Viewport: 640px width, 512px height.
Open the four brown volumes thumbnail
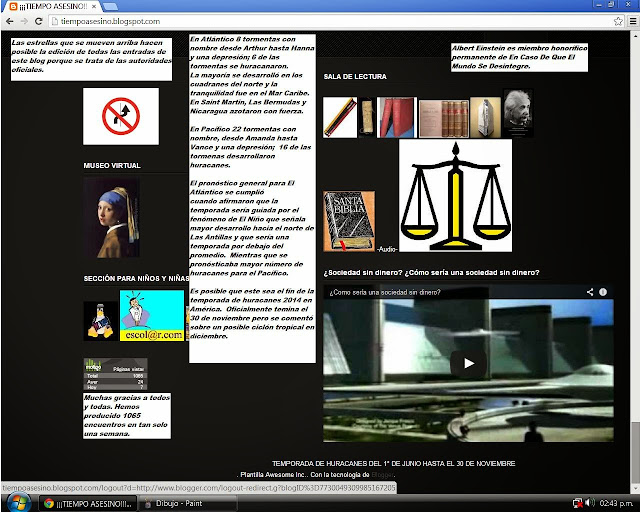444,118
